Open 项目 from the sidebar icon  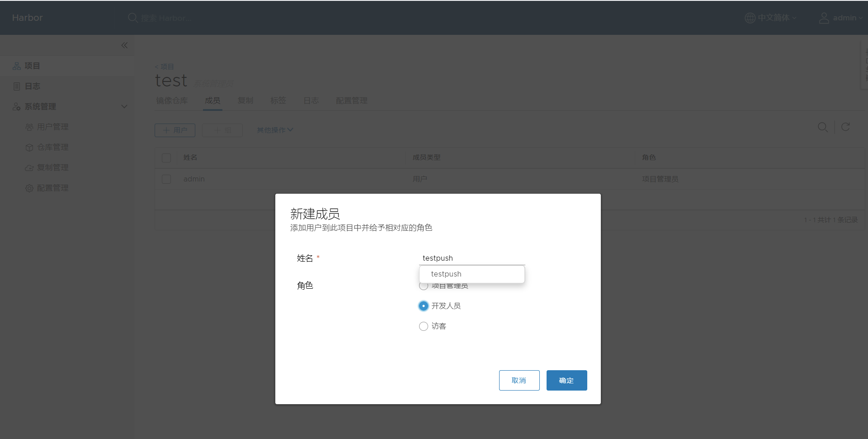(x=17, y=66)
